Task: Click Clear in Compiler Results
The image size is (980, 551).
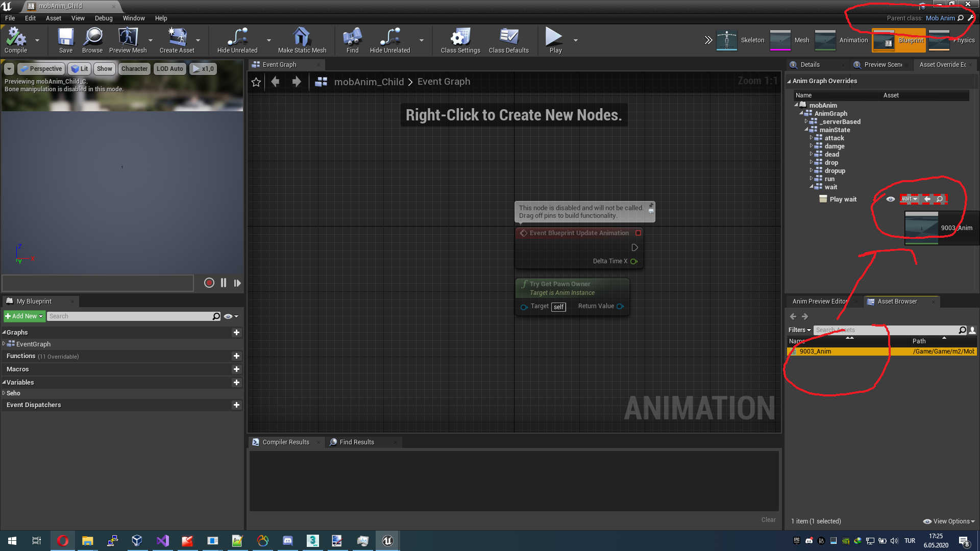Action: coord(769,520)
